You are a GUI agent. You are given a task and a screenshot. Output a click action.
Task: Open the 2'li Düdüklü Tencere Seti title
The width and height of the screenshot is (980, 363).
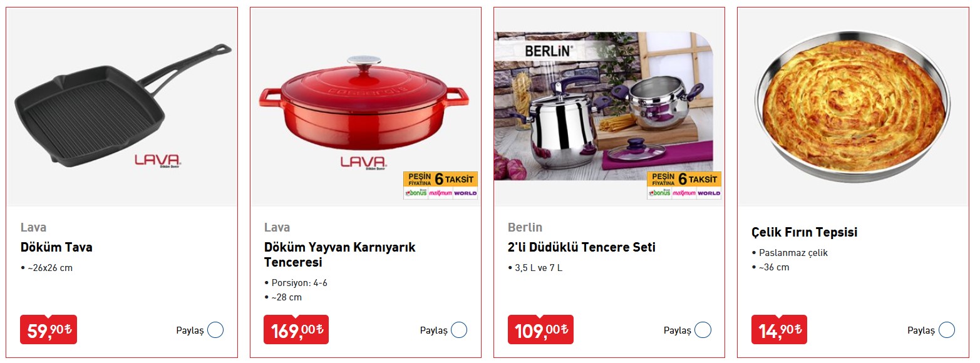click(582, 247)
